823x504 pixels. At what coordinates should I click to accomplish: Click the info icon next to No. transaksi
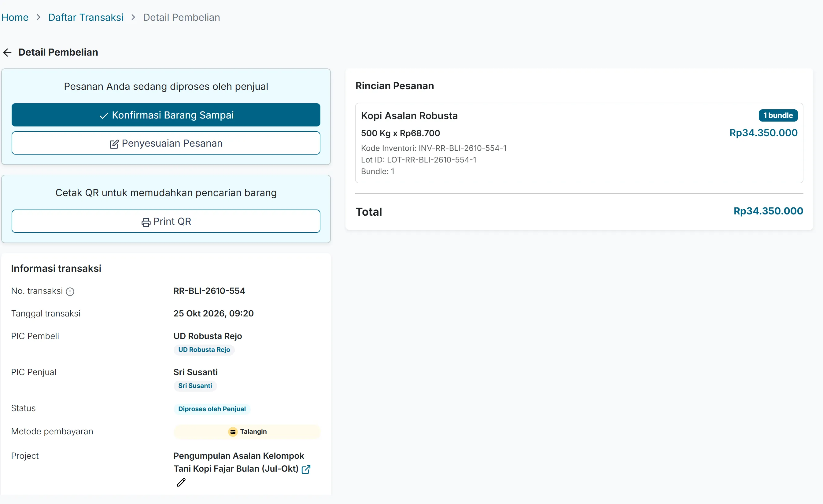click(70, 292)
